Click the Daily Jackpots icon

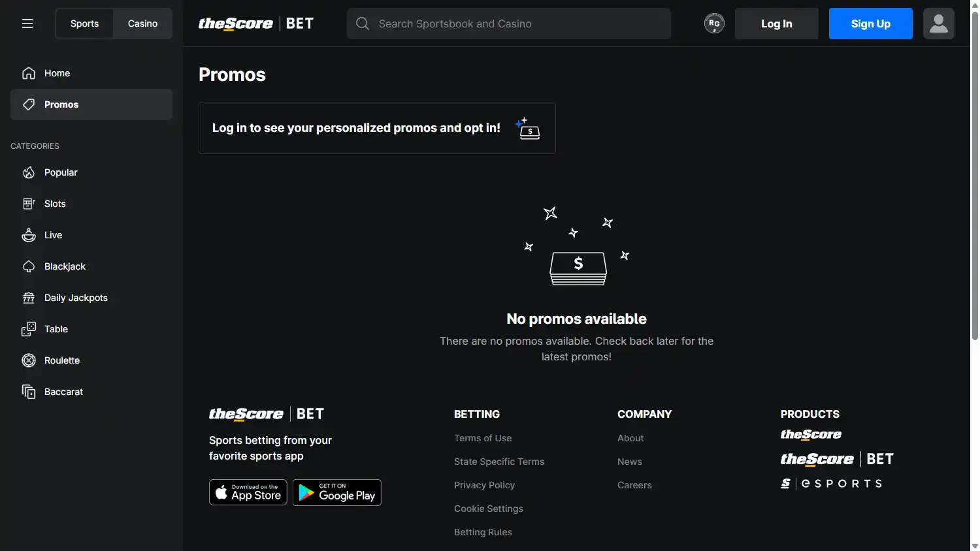coord(29,298)
